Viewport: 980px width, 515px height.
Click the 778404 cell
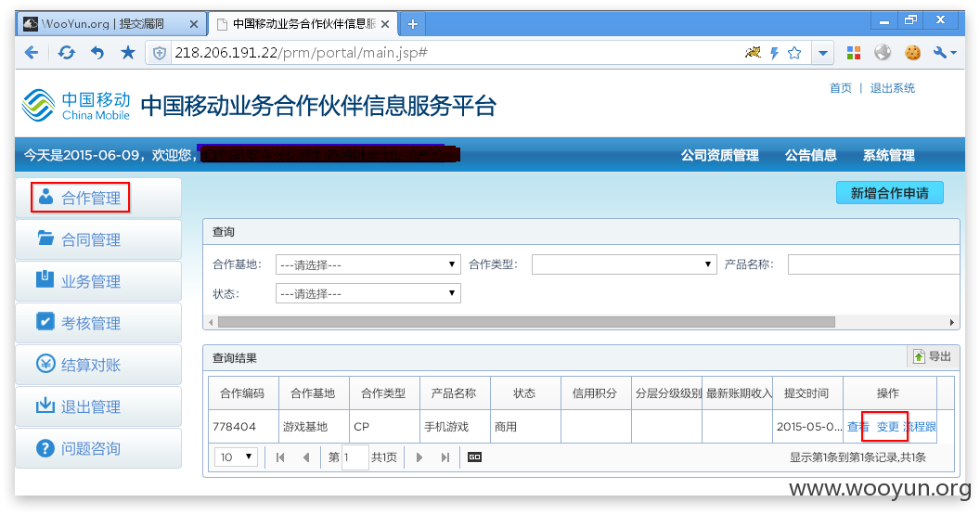click(242, 427)
